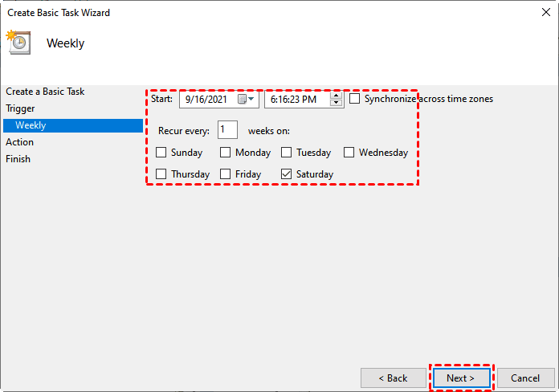Select the Trigger step in the sidebar

click(x=20, y=108)
